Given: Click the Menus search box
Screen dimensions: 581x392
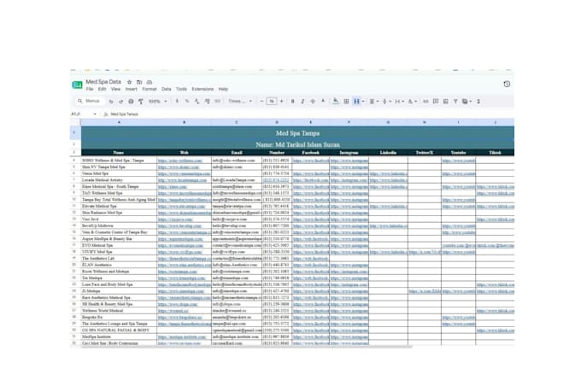Looking at the screenshot, I should point(90,101).
